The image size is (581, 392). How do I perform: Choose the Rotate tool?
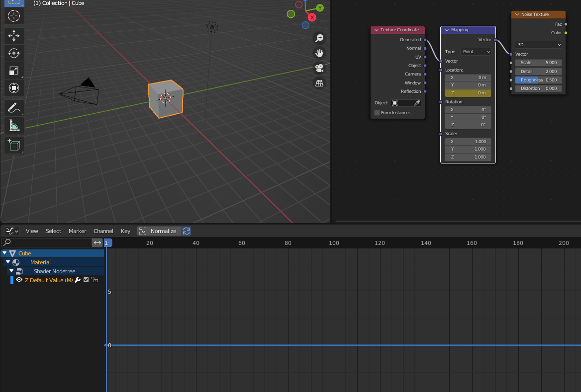pyautogui.click(x=14, y=53)
